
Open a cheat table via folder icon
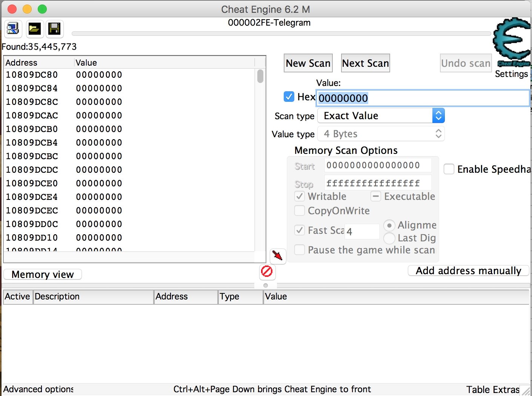click(x=35, y=29)
